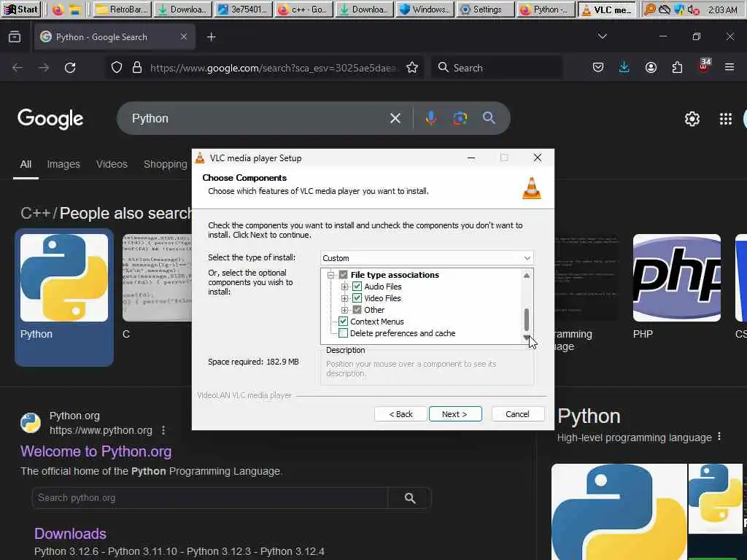747x560 pixels.
Task: Open the Pocket save icon
Action: [x=598, y=68]
